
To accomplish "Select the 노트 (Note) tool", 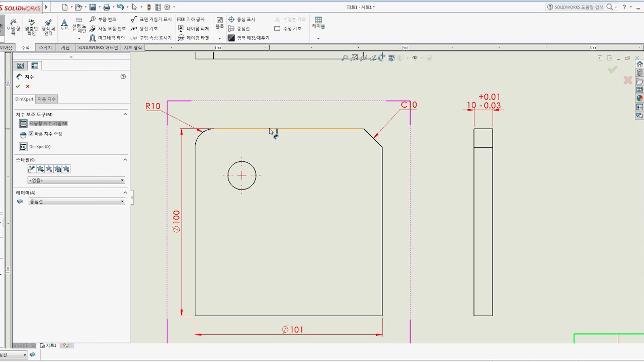I will (x=64, y=25).
